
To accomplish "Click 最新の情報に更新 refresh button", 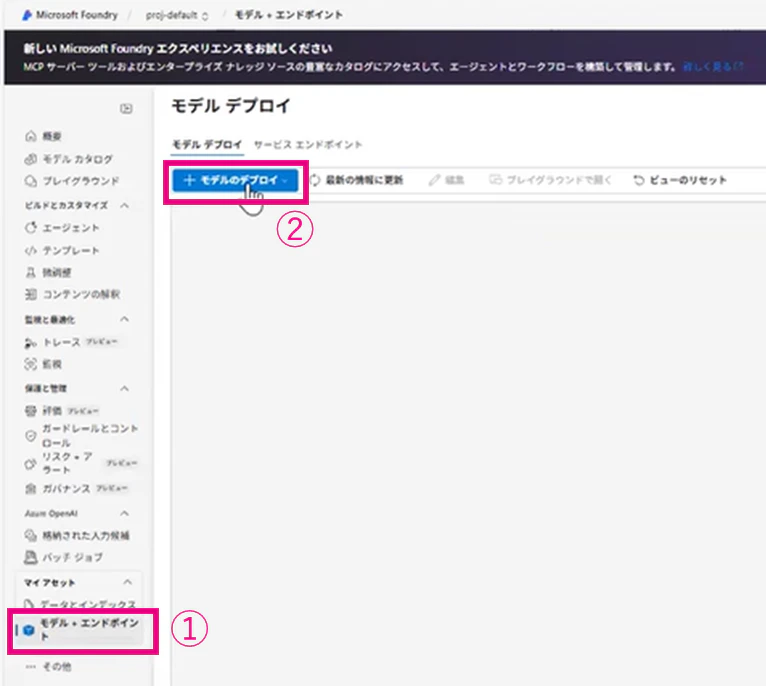I will click(357, 180).
